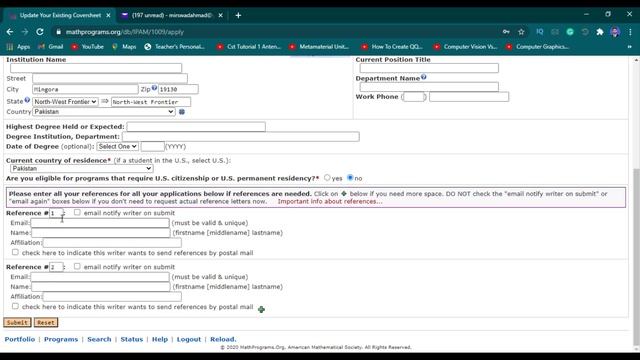Check postal mail option for Reference 1
The height and width of the screenshot is (360, 640).
point(15,252)
